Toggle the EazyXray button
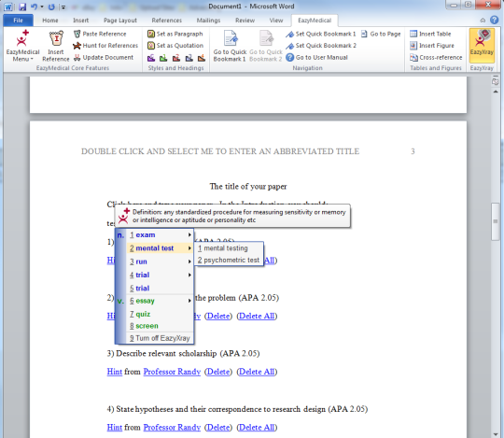 [482, 45]
